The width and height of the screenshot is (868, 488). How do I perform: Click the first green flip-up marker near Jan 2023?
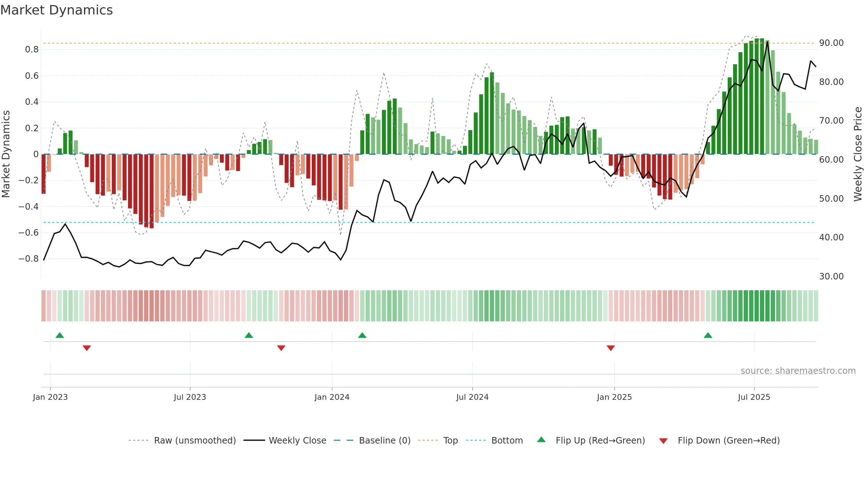tap(60, 335)
